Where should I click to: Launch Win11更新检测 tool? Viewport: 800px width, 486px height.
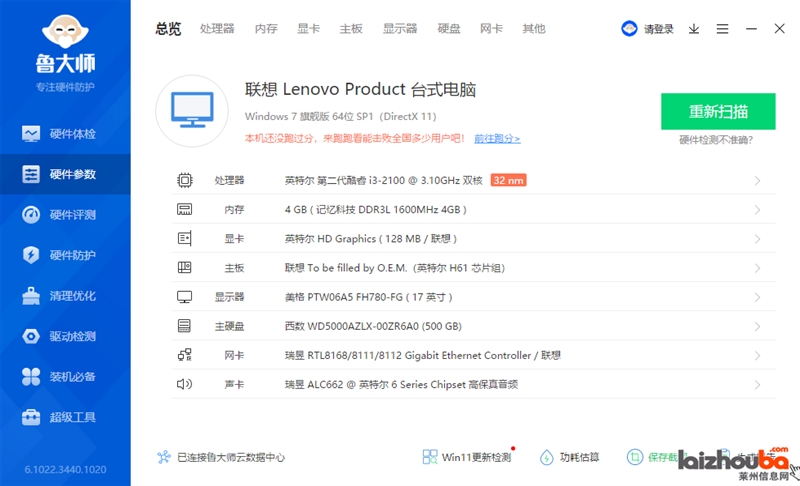(466, 457)
